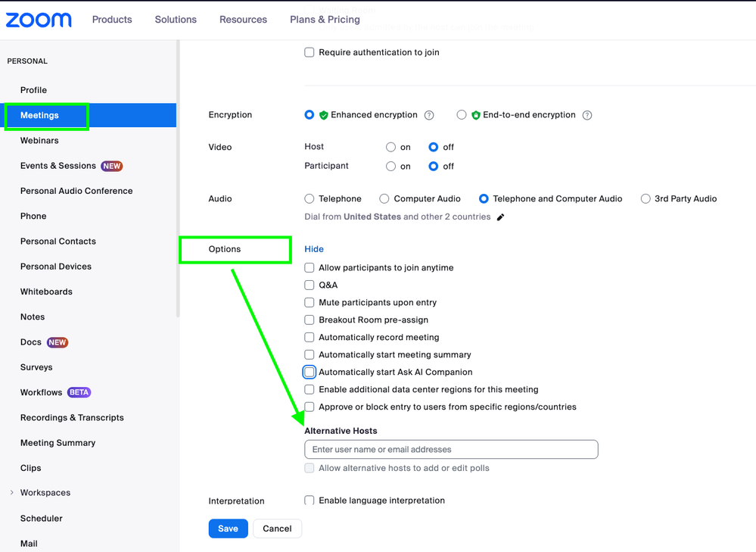Hide the meeting Options list
Viewport: 756px width, 552px height.
[314, 249]
